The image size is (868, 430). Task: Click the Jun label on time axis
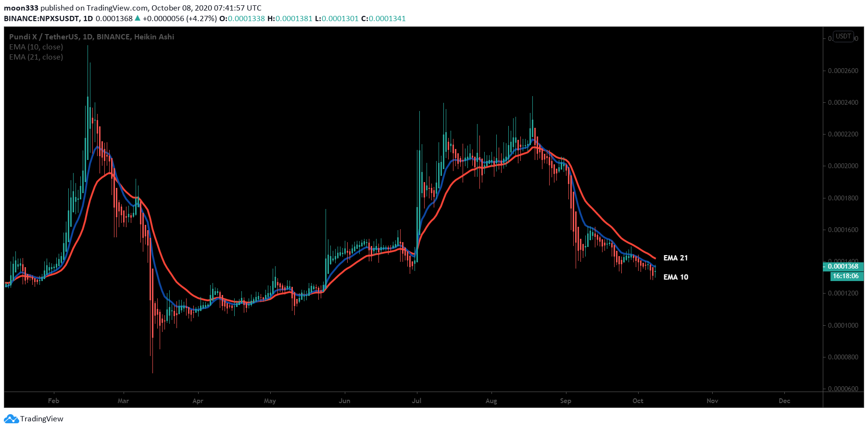coord(344,401)
